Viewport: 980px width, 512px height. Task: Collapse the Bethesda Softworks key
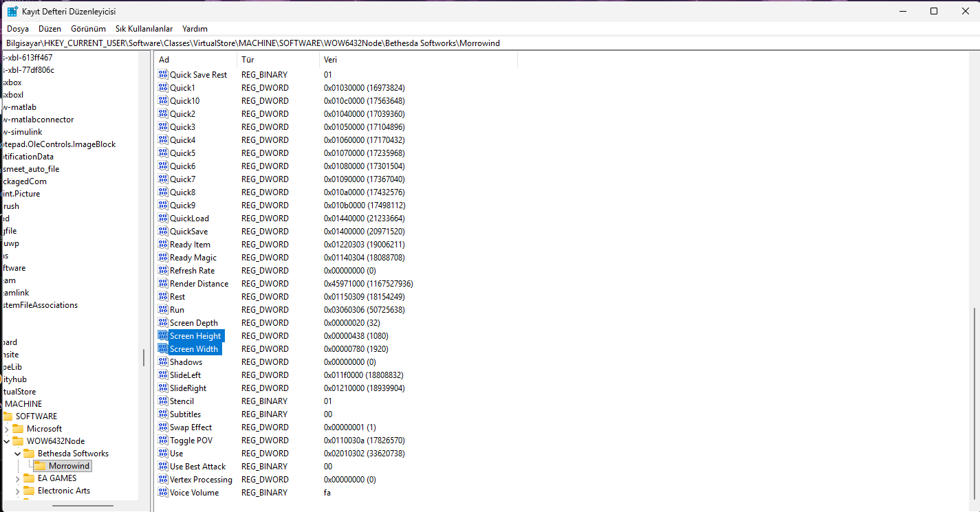18,454
